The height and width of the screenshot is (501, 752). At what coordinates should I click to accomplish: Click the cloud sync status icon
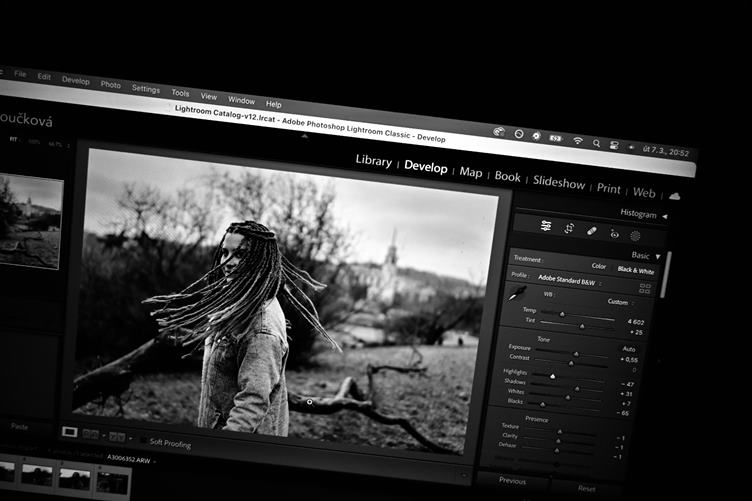point(674,196)
